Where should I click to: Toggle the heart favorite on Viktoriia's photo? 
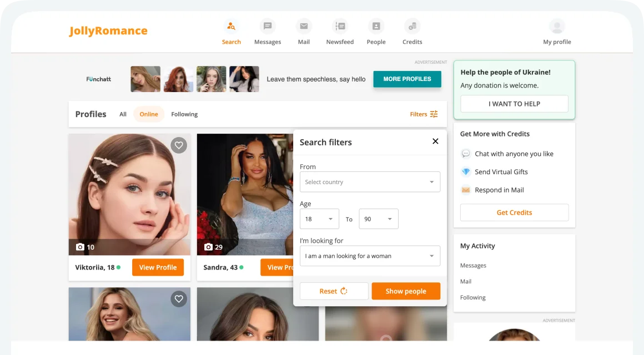coord(179,145)
